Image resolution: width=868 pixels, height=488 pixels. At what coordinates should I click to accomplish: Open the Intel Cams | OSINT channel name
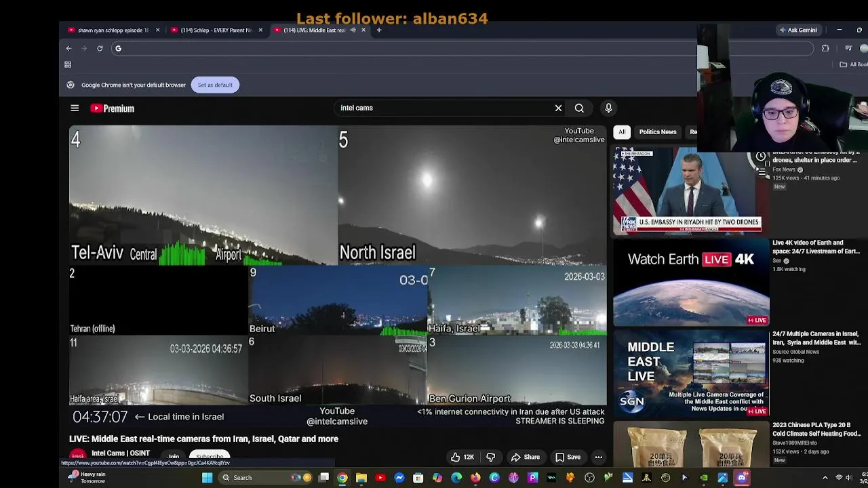click(x=121, y=453)
